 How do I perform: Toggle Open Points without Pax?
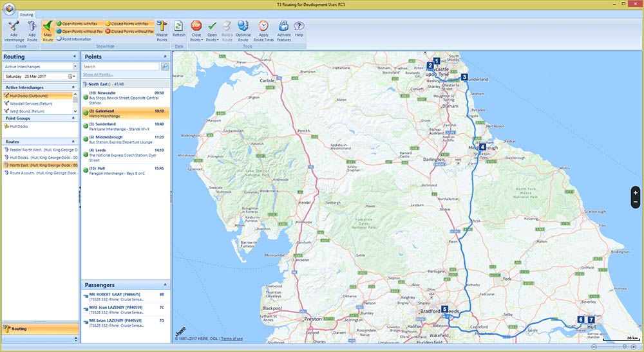click(x=79, y=31)
